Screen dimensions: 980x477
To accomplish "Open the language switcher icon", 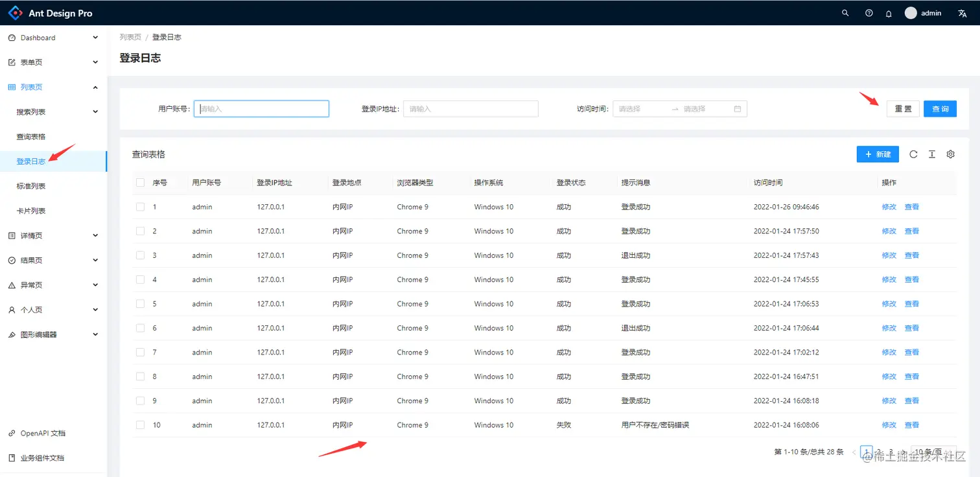I will (962, 13).
